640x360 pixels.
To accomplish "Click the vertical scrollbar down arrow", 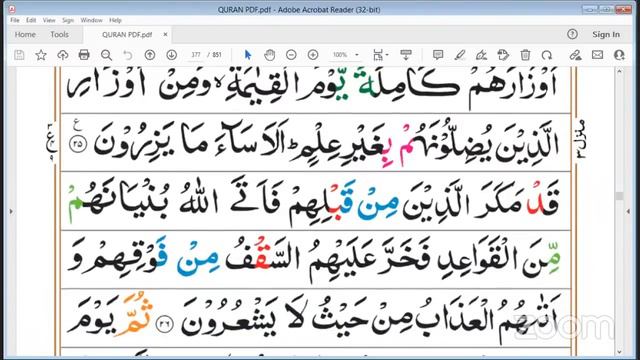I will pos(620,352).
